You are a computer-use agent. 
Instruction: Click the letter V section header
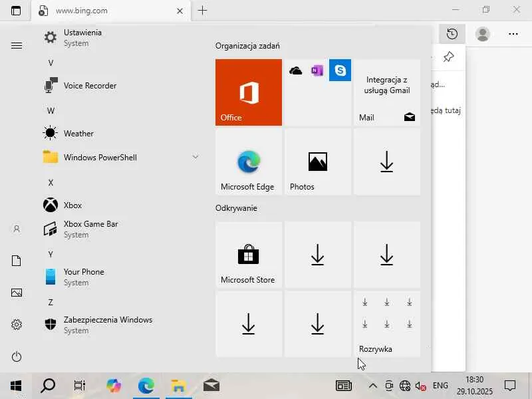click(x=51, y=63)
